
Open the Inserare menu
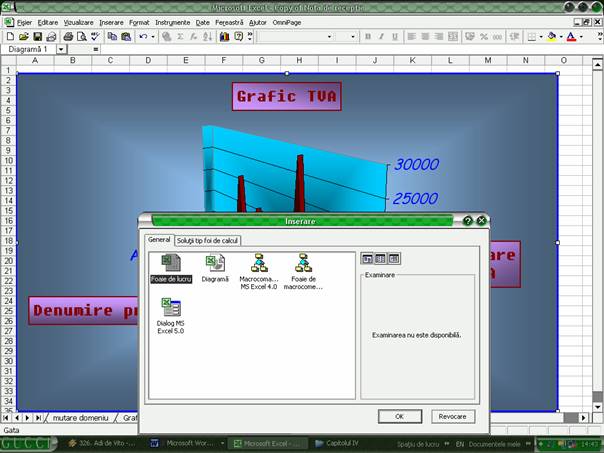(x=111, y=23)
